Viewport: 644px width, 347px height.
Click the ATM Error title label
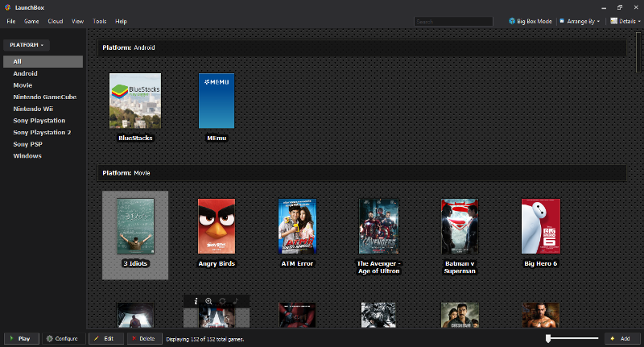(x=297, y=263)
